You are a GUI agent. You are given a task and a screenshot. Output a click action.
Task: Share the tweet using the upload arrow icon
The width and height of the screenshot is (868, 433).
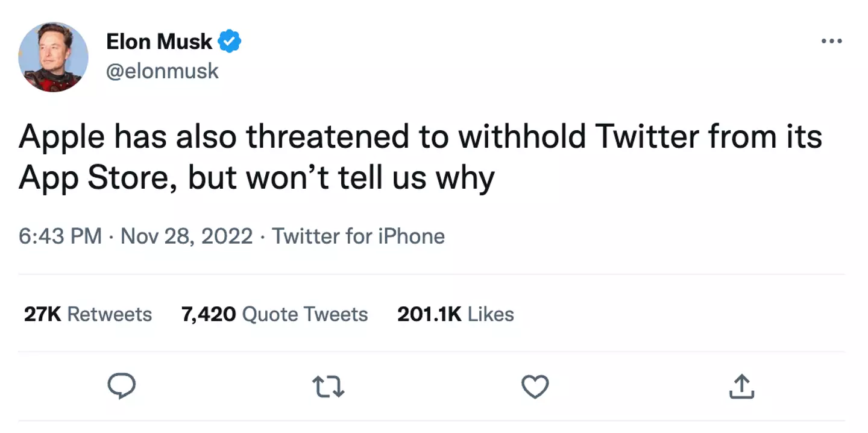[741, 387]
